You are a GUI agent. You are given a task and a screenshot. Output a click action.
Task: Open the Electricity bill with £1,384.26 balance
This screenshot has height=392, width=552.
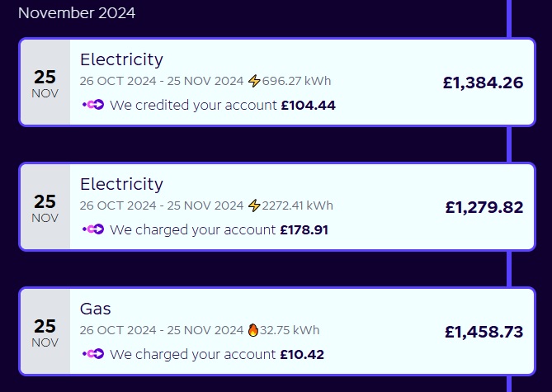coord(277,82)
